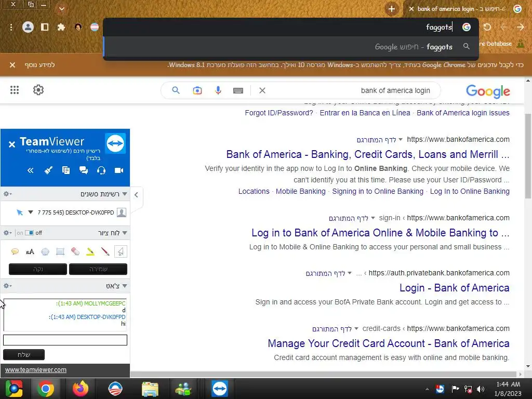Viewport: 532px width, 399px height.
Task: Open whiteboard section gear dropdown
Action: [7, 233]
